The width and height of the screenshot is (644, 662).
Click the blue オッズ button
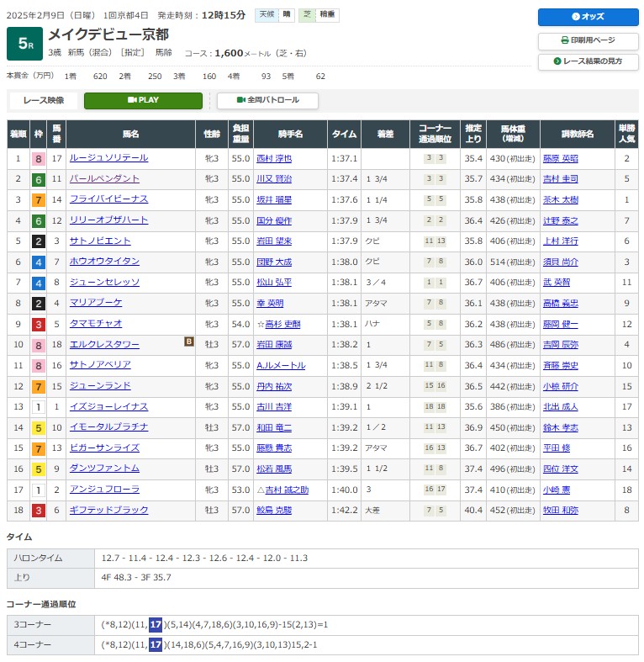(x=588, y=17)
